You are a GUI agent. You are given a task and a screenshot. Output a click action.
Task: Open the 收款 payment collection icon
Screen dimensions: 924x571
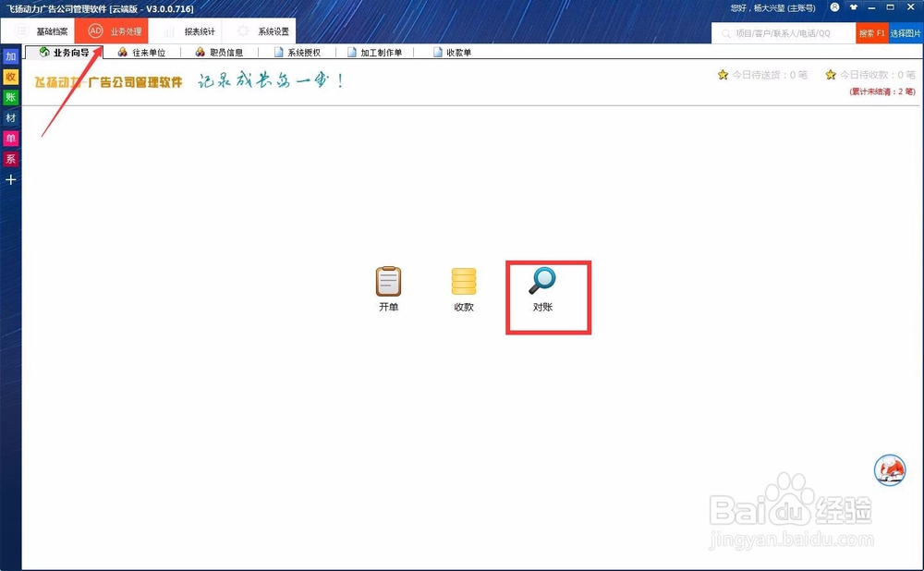[463, 286]
